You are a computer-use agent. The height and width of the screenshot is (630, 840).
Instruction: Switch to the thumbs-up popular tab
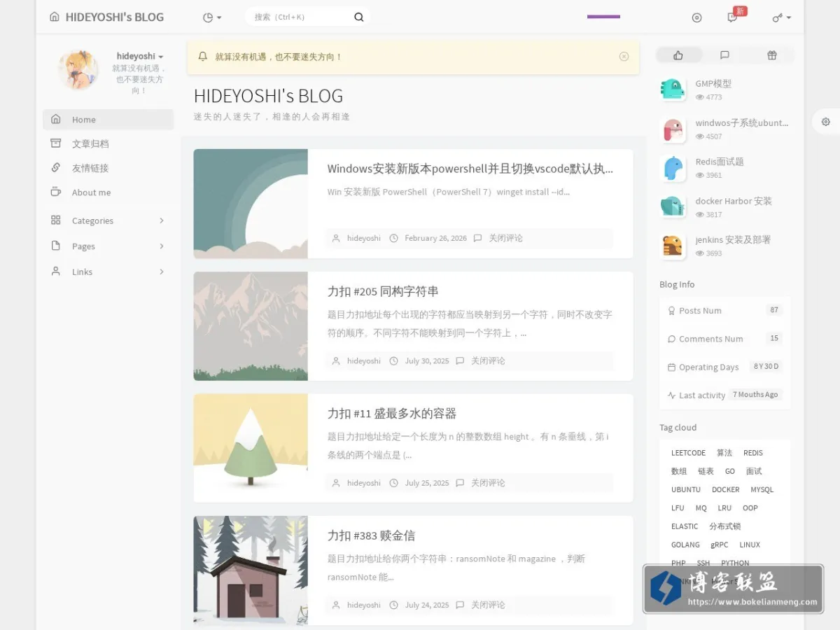678,55
